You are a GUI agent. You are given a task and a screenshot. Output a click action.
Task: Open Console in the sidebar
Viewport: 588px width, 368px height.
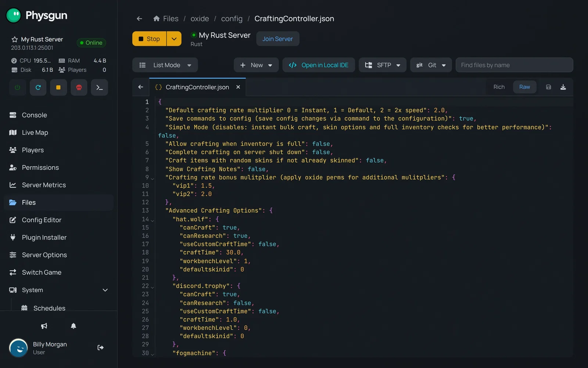(59, 115)
